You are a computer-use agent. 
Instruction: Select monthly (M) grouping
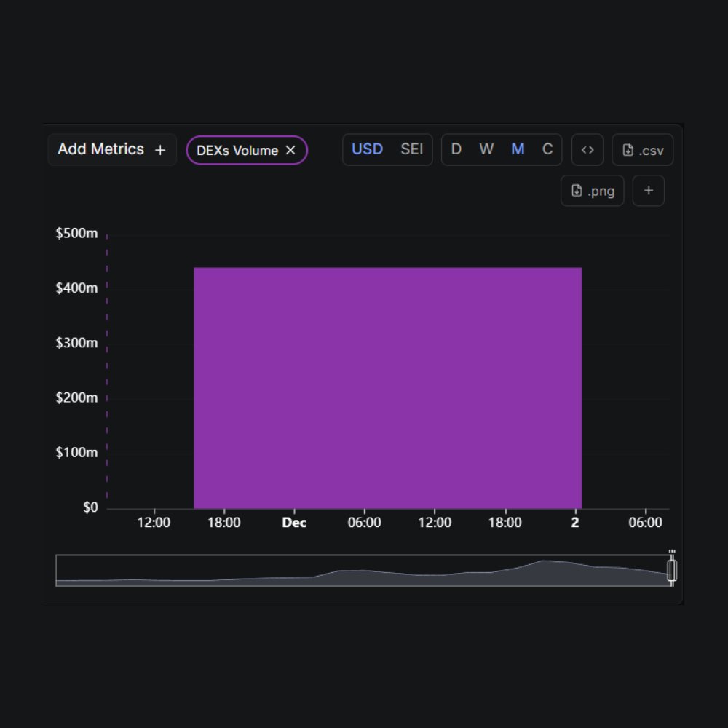pyautogui.click(x=518, y=149)
